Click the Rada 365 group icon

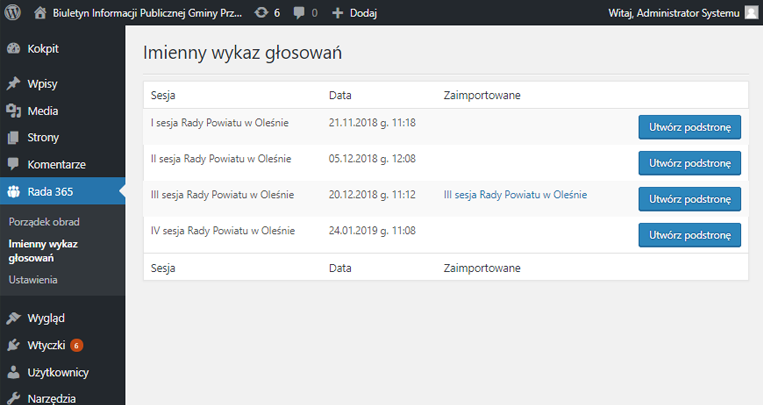click(14, 191)
